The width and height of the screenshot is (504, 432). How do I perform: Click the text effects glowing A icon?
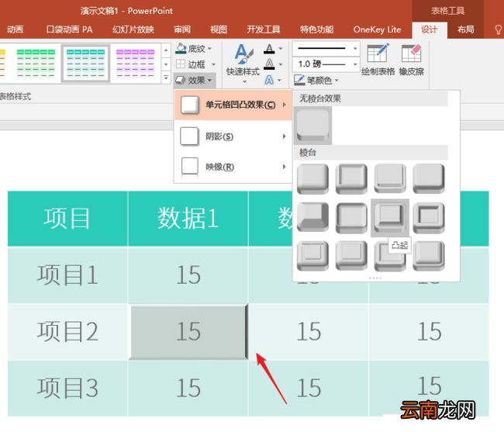pos(269,80)
